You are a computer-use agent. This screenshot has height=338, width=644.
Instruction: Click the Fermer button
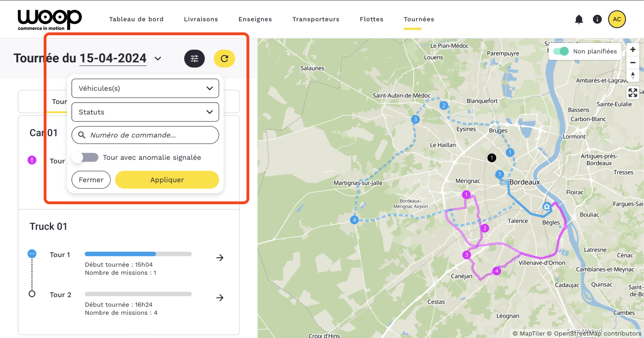(91, 180)
